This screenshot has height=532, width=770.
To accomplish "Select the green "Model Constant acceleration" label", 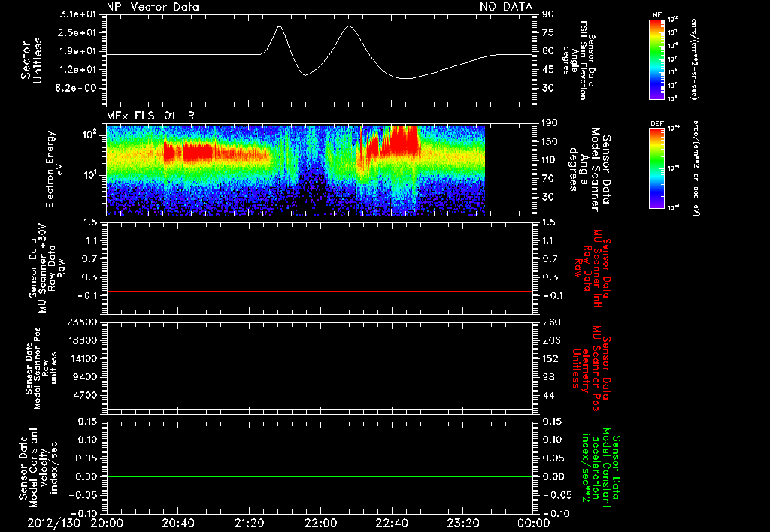I will click(602, 469).
